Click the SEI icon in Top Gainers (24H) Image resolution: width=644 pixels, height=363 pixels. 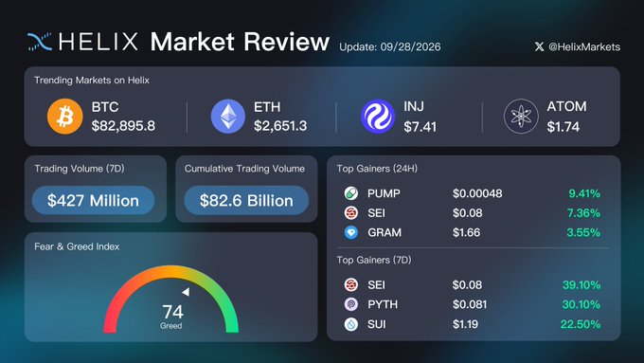[351, 213]
